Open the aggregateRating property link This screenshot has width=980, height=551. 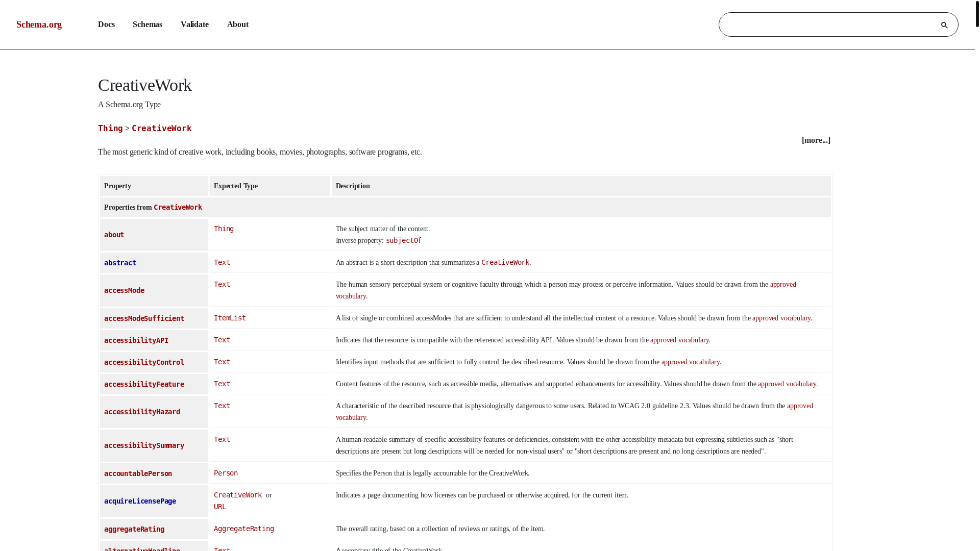pos(134,529)
